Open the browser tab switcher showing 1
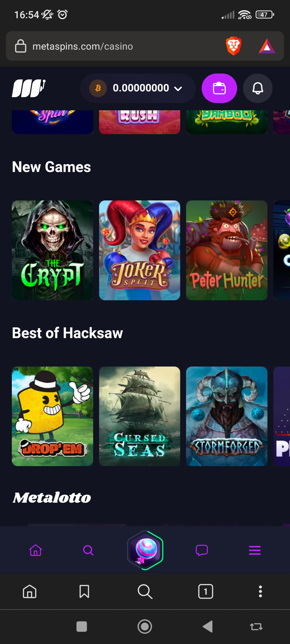Viewport: 290px width, 644px height. (x=206, y=591)
